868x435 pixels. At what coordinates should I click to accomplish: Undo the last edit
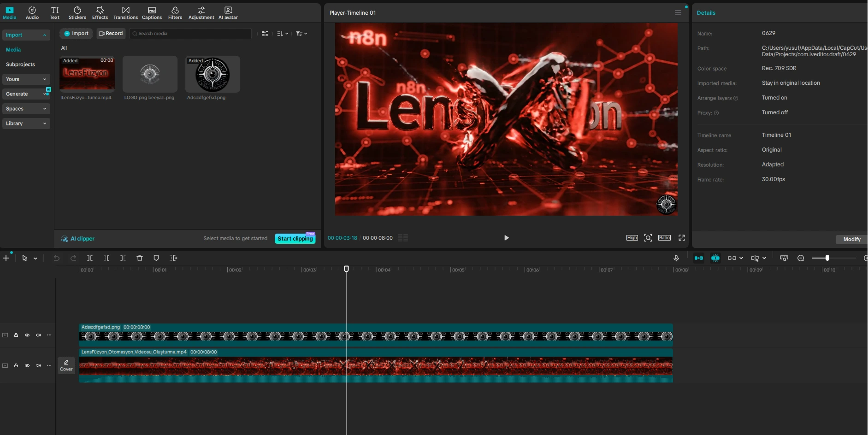tap(57, 258)
